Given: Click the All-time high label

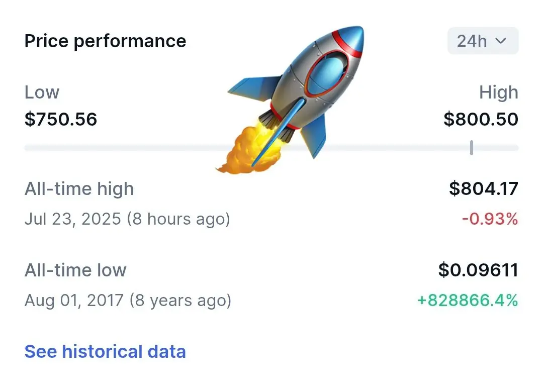Looking at the screenshot, I should click(79, 189).
